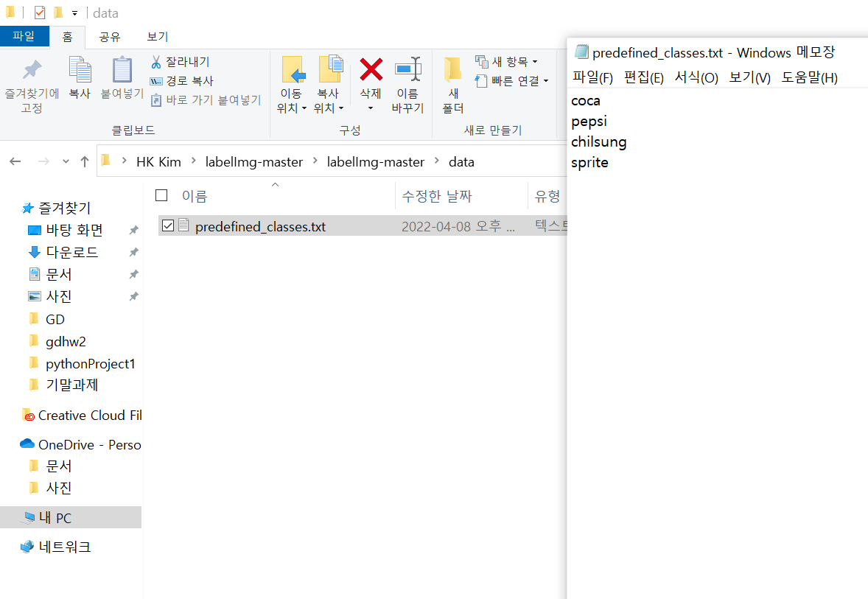Click the Move to folder icon

point(293,70)
